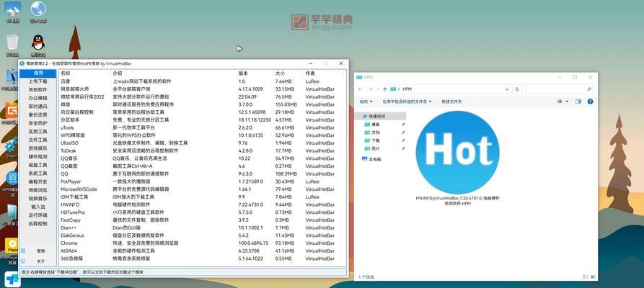Viewport: 644px width, 288px height.
Task: Select the 微软常用运行库2022 row
Action: coord(202,96)
